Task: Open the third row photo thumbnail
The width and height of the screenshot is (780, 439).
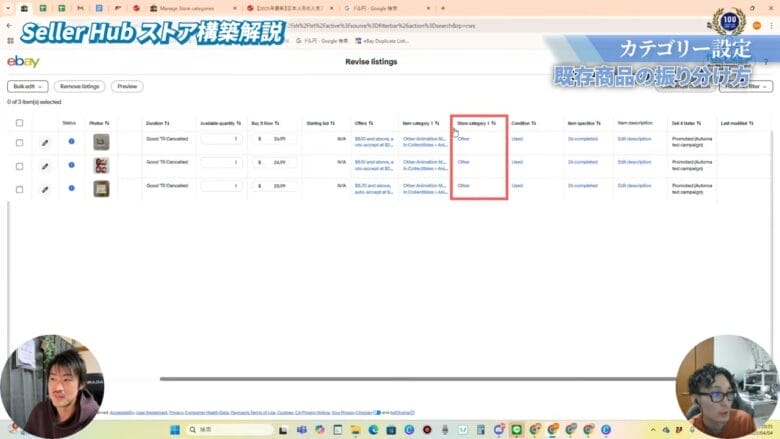Action: [101, 189]
